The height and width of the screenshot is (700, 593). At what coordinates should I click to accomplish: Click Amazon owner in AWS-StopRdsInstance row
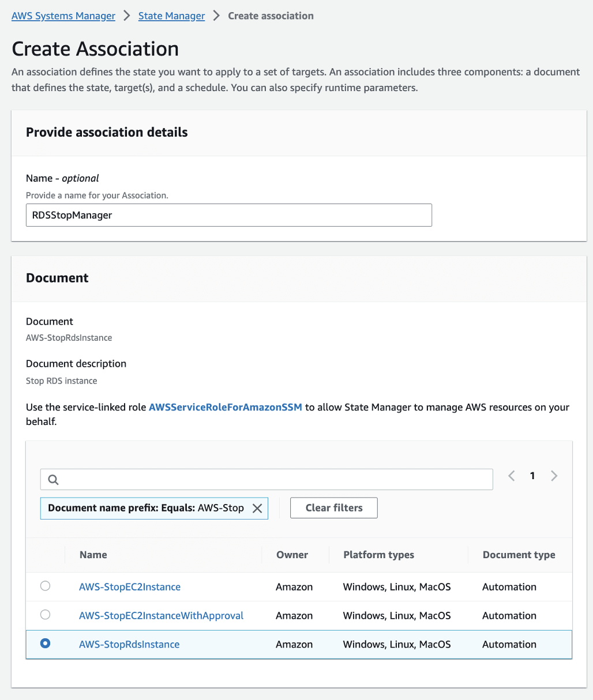tap(294, 645)
